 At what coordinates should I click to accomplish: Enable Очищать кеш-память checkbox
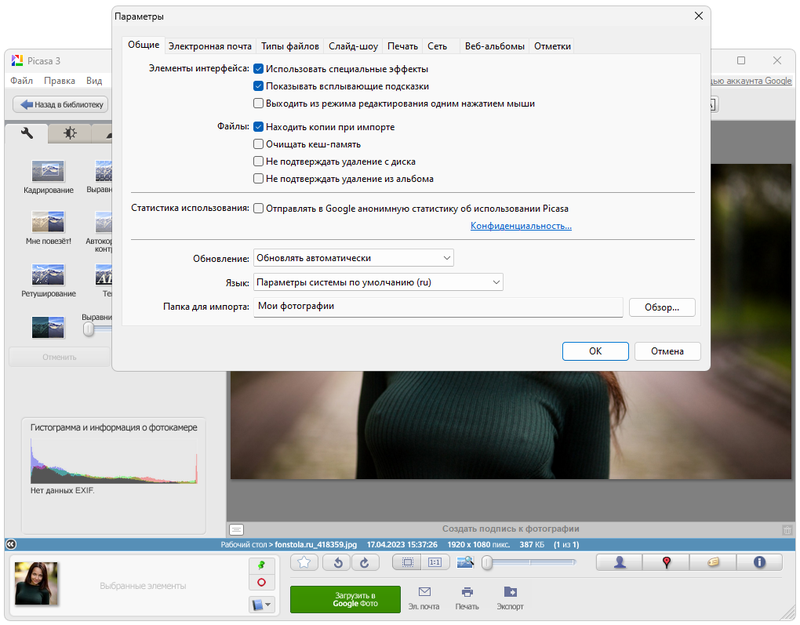tap(259, 144)
